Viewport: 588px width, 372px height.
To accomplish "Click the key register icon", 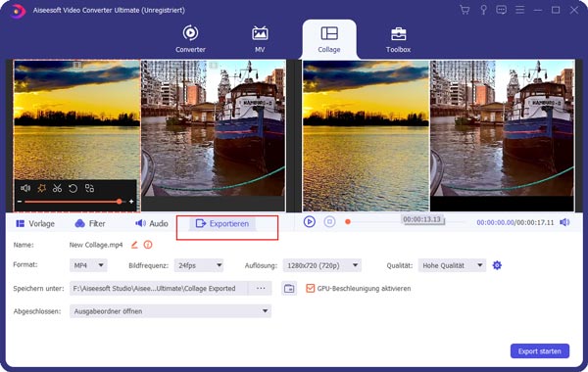I will tap(483, 10).
